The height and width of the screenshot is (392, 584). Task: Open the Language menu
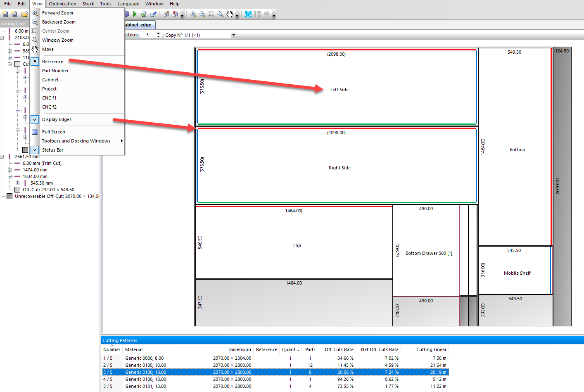[x=128, y=4]
